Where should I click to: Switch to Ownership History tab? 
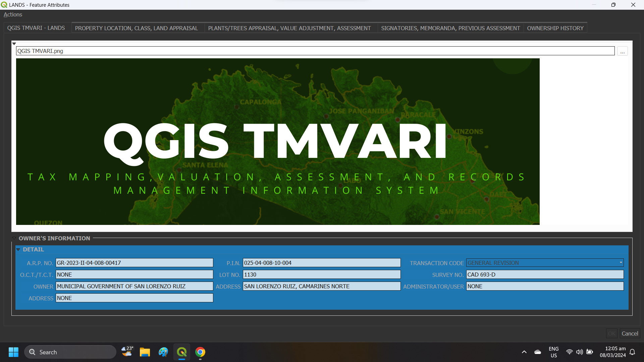[555, 28]
